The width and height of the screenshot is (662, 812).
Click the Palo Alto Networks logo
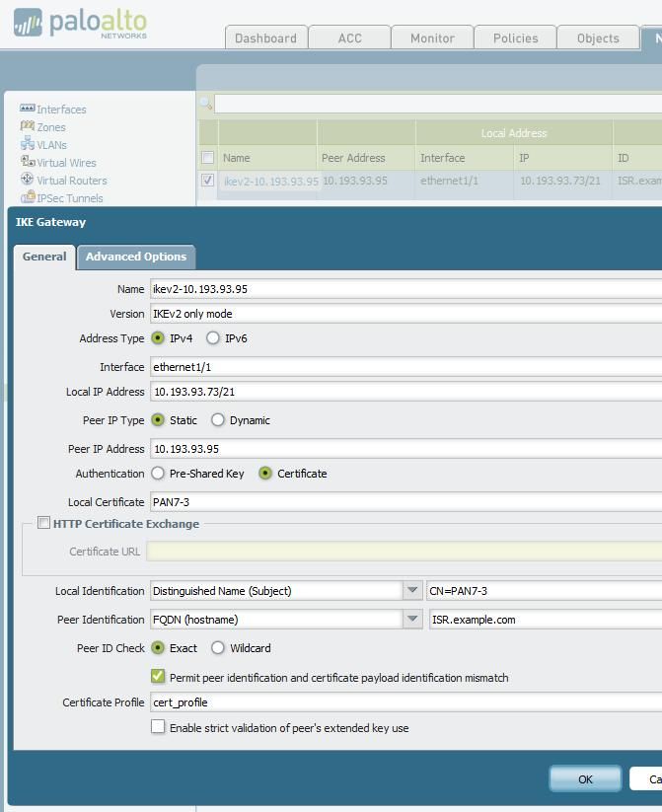[x=81, y=24]
